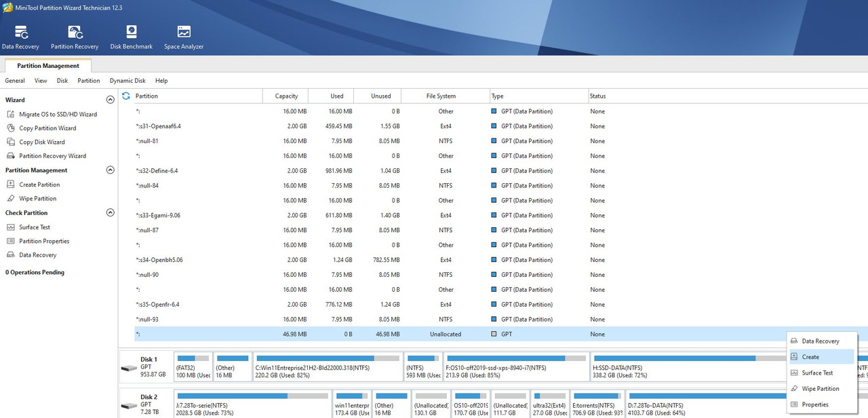Sort by the Type column header
Viewport: 868px width, 418px height.
pos(538,96)
